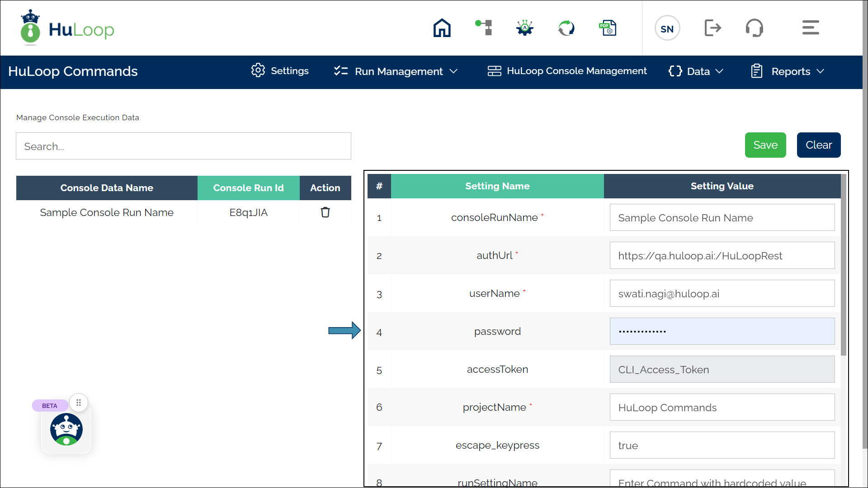Click the logout arrow icon
The width and height of the screenshot is (868, 488).
[712, 28]
